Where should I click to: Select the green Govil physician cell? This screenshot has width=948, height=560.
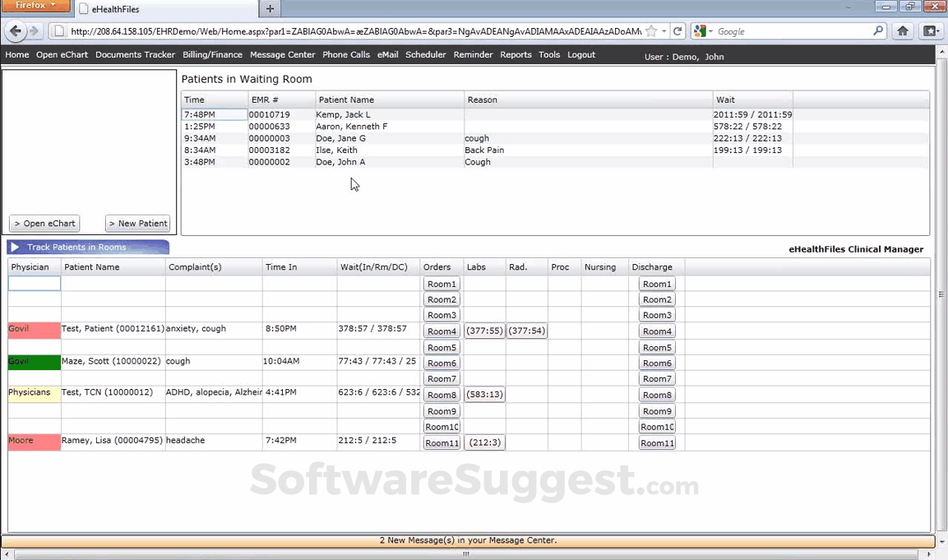coord(34,362)
